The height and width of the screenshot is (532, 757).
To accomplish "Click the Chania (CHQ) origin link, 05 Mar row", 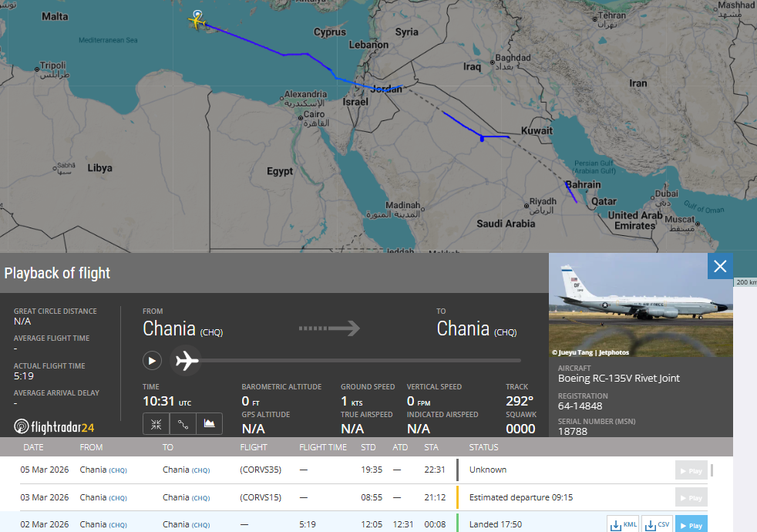I will (103, 470).
